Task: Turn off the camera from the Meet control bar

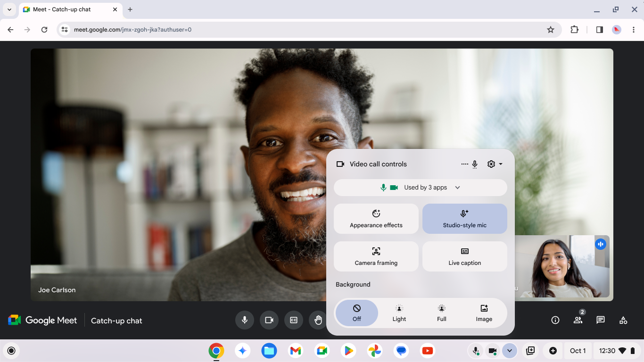Action: pyautogui.click(x=269, y=320)
